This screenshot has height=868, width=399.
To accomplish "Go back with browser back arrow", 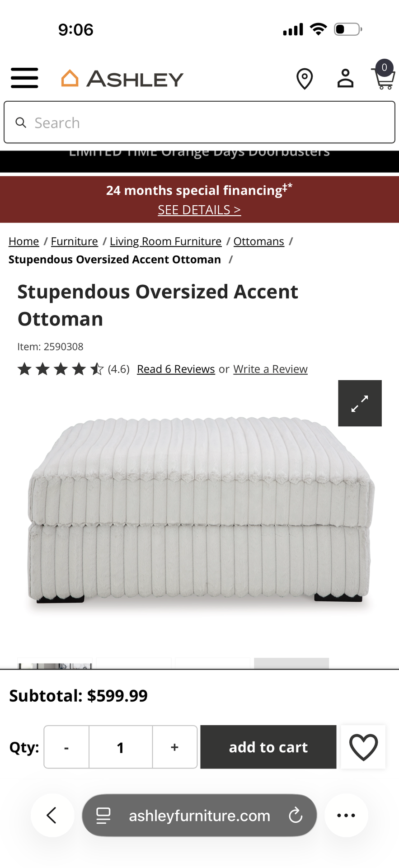I will tap(52, 816).
